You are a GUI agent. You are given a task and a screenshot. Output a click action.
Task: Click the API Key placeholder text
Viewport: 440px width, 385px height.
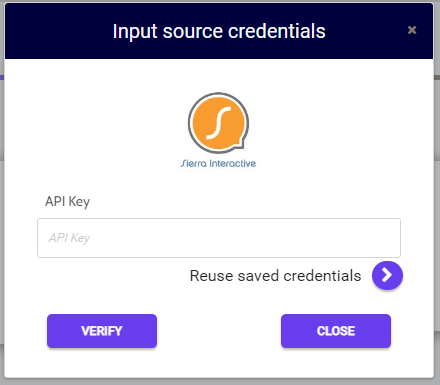click(69, 238)
